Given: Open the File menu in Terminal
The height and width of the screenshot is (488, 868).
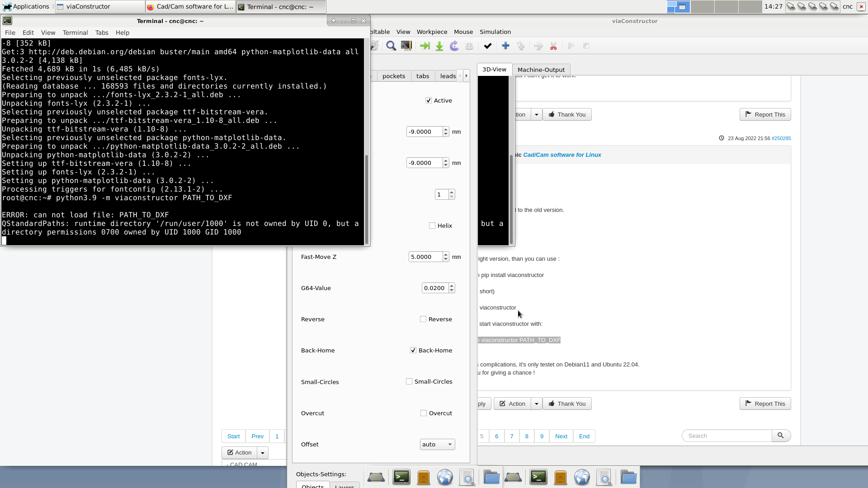Looking at the screenshot, I should [10, 33].
